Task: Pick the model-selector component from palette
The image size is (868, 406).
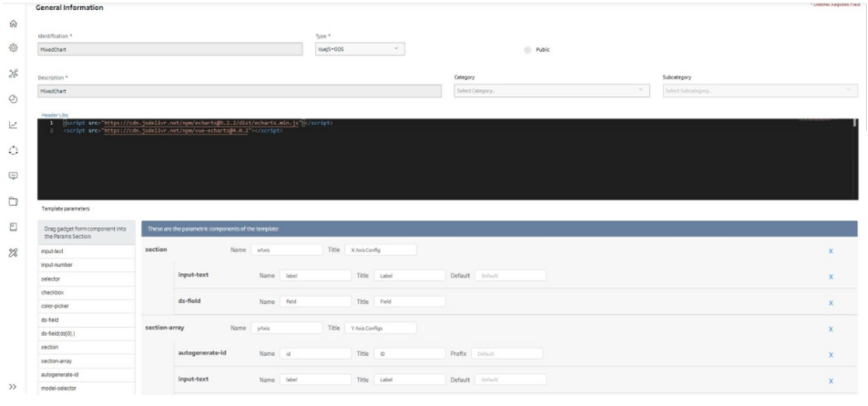Action: (87, 389)
